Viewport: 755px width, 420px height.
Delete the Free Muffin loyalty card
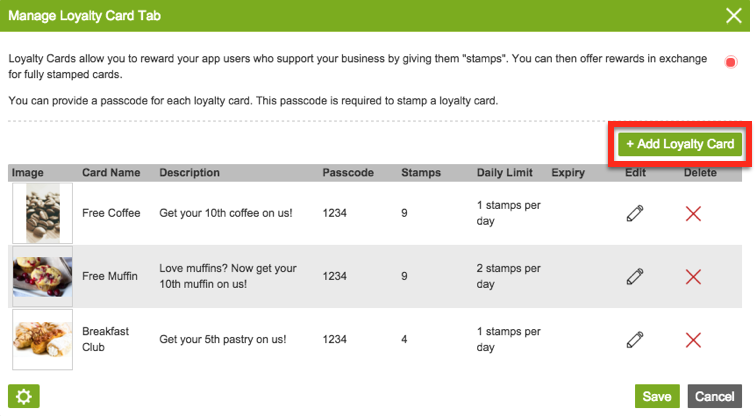point(693,276)
